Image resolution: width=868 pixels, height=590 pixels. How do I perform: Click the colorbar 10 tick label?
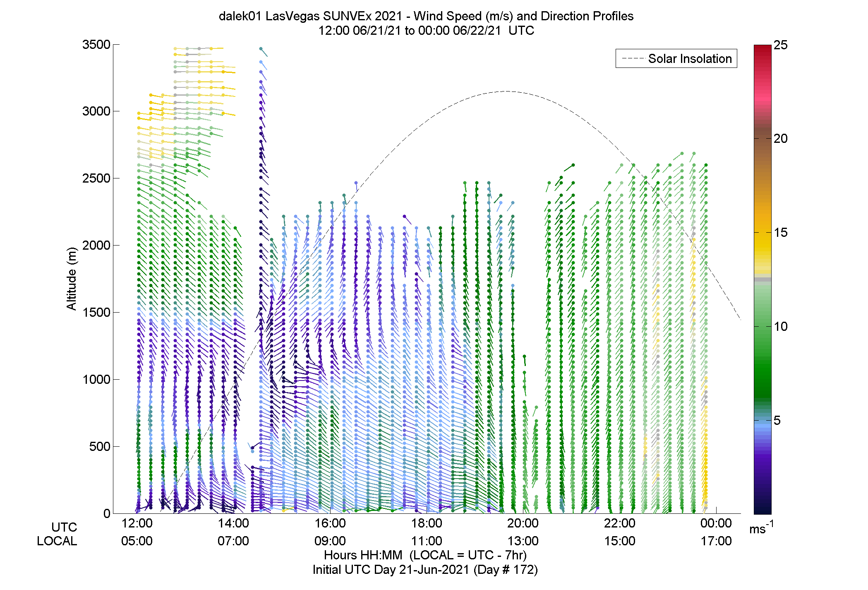[780, 326]
